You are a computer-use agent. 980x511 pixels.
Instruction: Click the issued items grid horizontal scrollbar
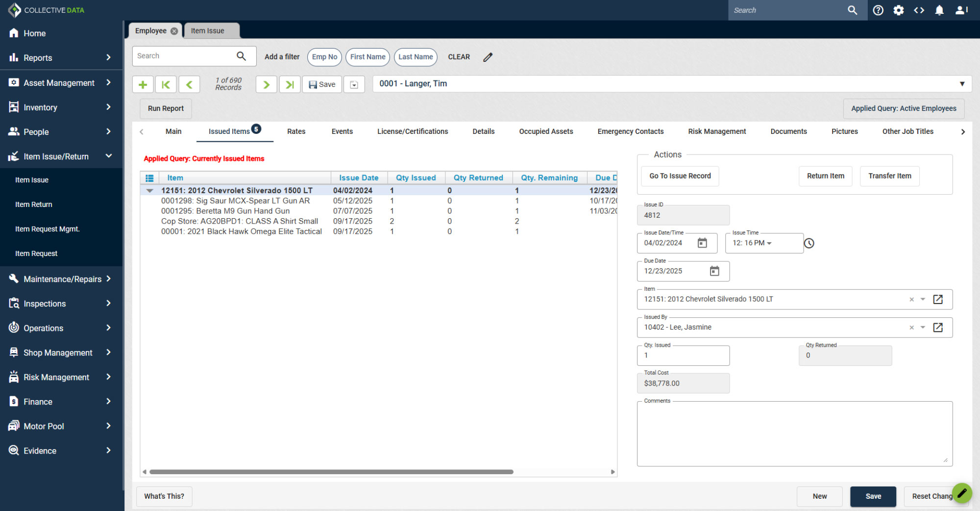331,472
